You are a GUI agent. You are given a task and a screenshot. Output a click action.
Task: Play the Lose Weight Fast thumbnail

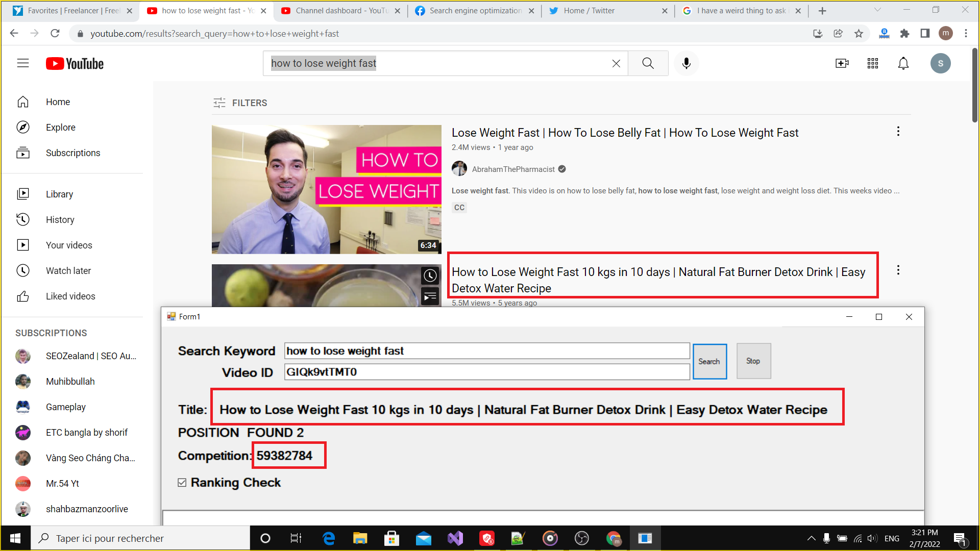point(327,189)
